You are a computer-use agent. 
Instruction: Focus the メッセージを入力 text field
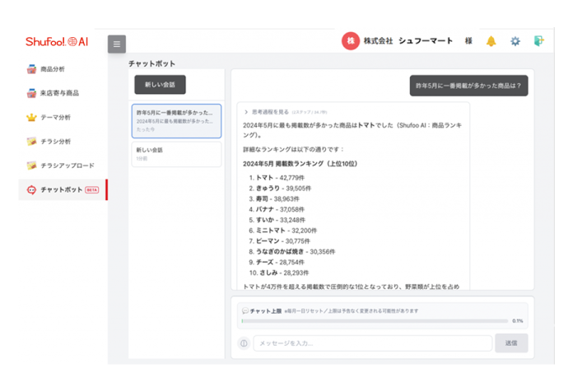pyautogui.click(x=372, y=343)
